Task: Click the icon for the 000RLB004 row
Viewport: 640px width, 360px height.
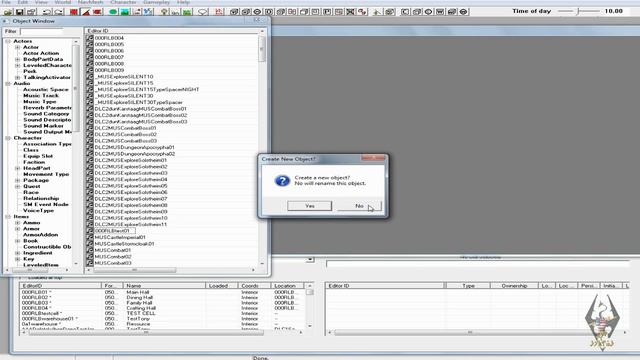Action: point(90,38)
